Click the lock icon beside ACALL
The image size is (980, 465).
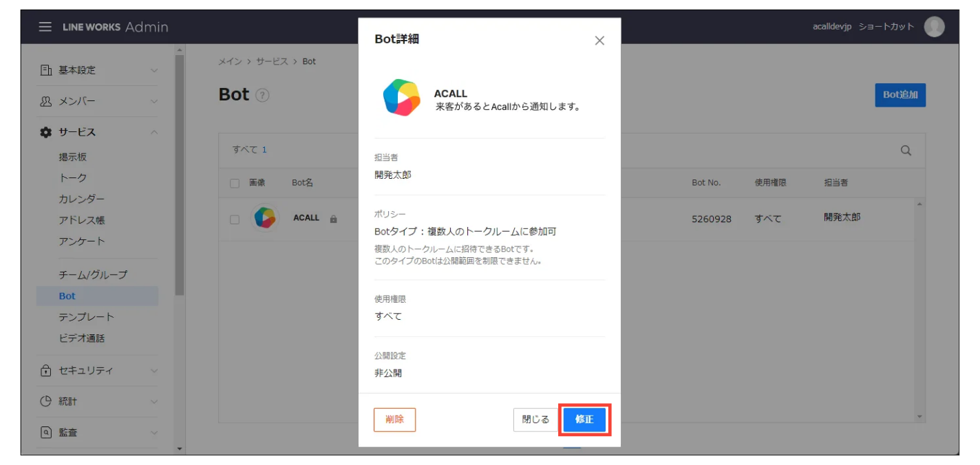[x=333, y=219]
